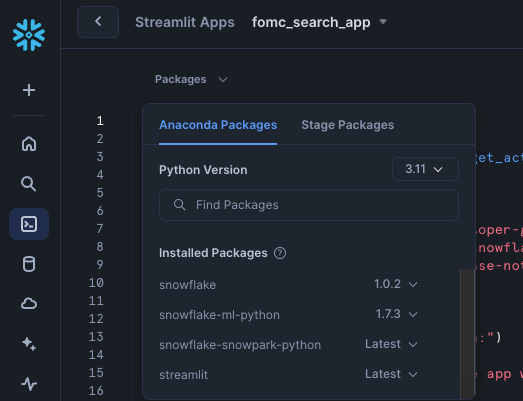Open the fomc_search_app dropdown arrow
Viewport: 523px width, 401px height.
coord(383,22)
